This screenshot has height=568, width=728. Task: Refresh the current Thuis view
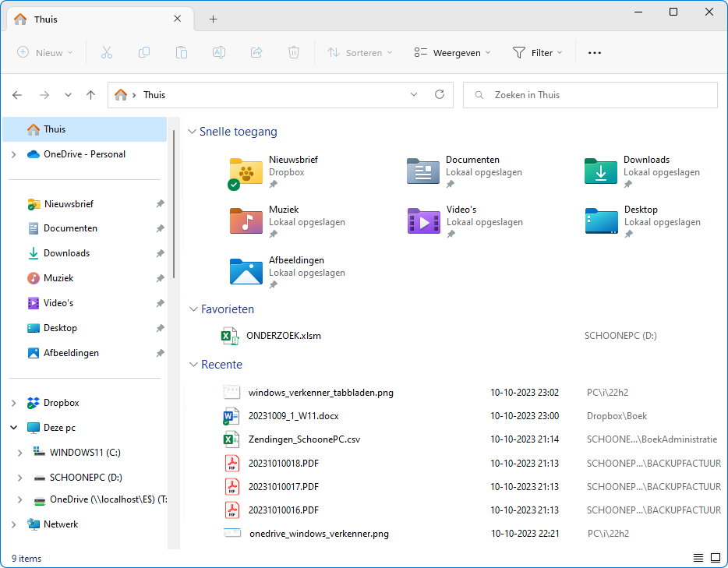439,95
